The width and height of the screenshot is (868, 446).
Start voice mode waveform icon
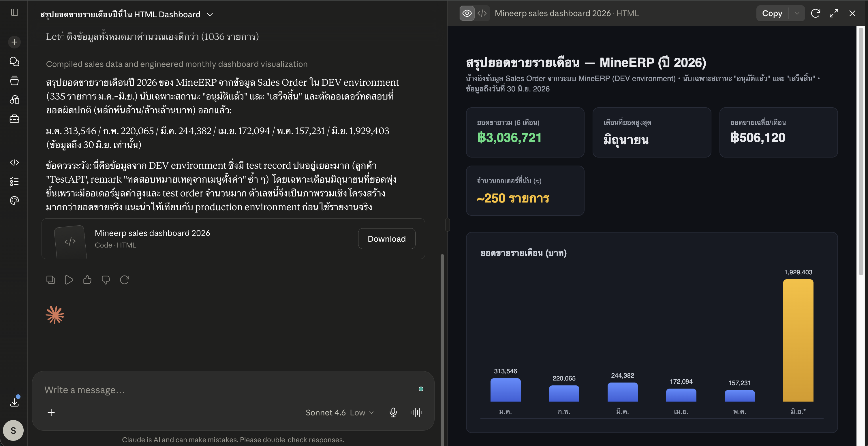[x=416, y=413]
